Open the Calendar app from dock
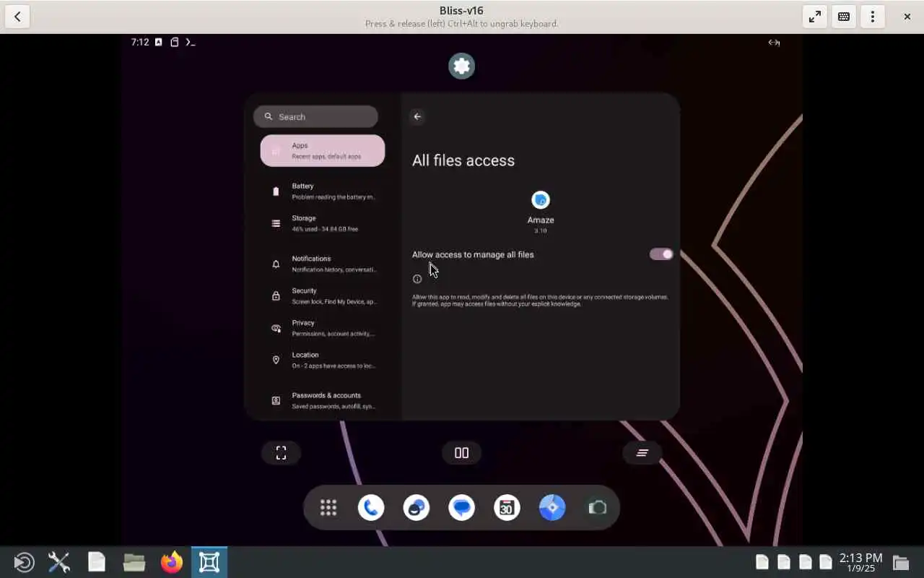 pyautogui.click(x=507, y=508)
